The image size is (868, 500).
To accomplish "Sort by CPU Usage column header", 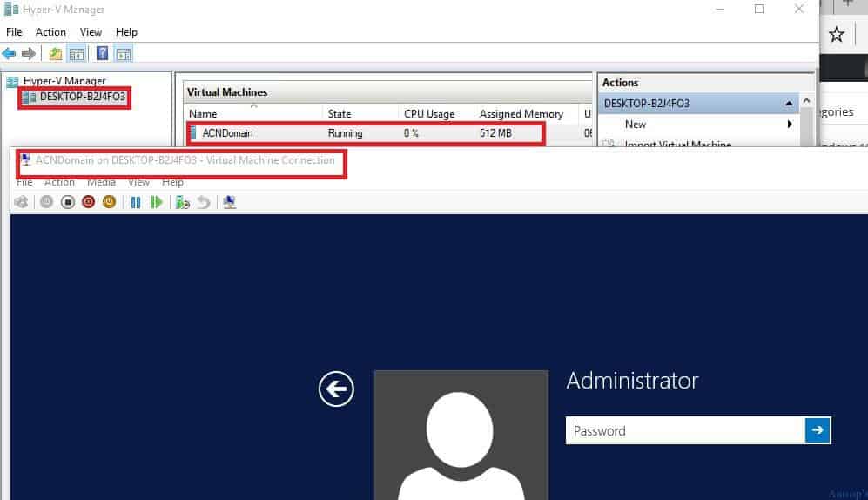I will click(429, 113).
